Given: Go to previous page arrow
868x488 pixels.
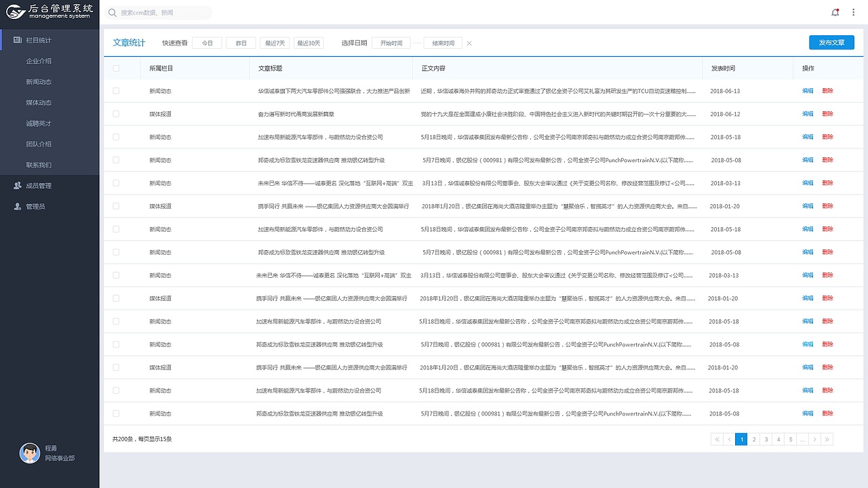Looking at the screenshot, I should point(729,439).
